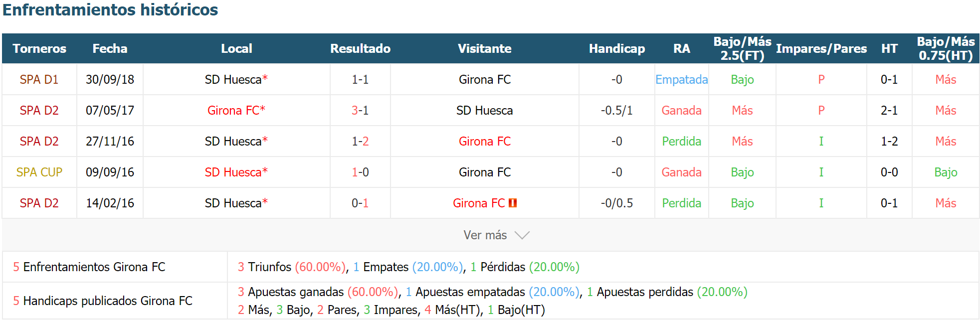The image size is (980, 320).
Task: Click the 3-1 result score
Action: click(x=360, y=110)
